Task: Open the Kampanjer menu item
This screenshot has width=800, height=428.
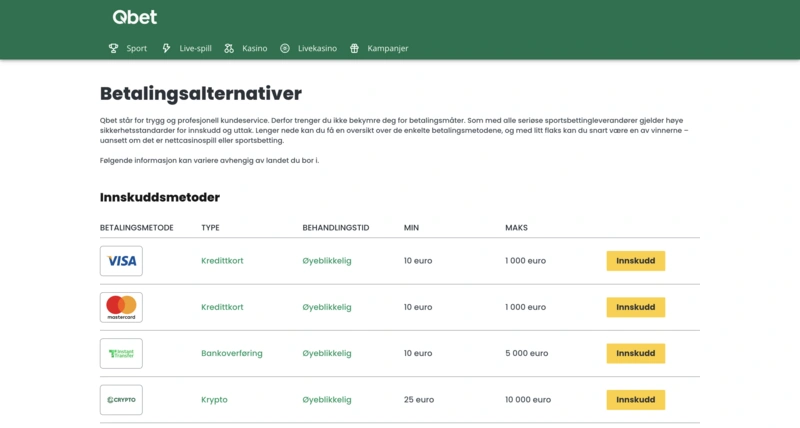Action: point(388,48)
